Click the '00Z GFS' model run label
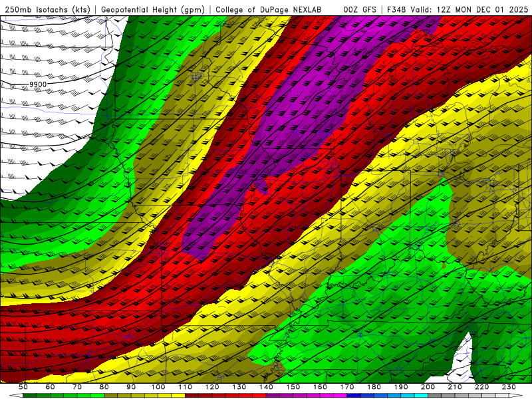The image size is (532, 399). coord(360,10)
